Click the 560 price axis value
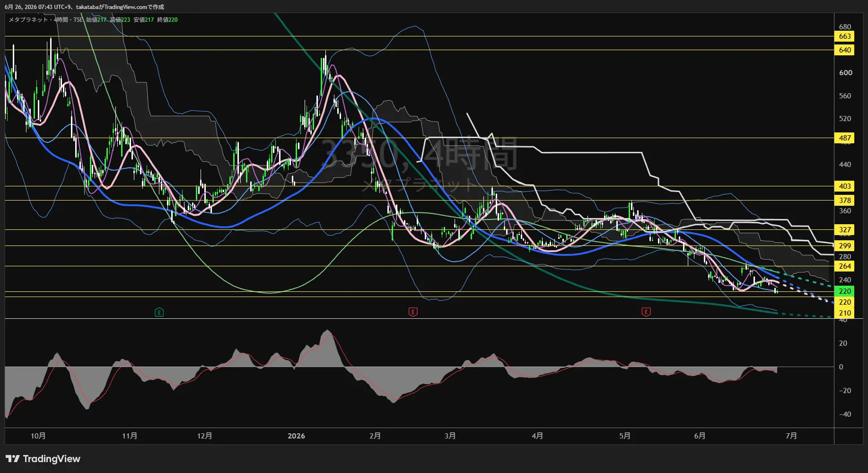Viewport: 868px width, 473px height. pyautogui.click(x=845, y=96)
